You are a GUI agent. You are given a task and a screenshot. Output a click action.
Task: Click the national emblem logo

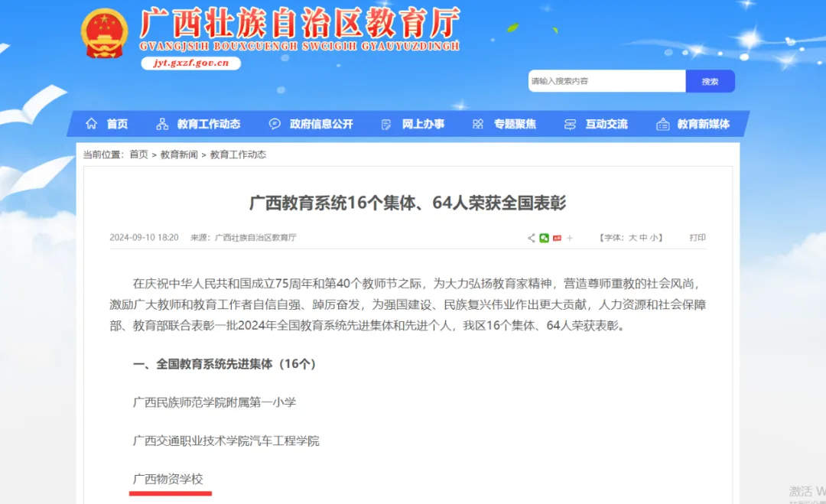coord(105,34)
